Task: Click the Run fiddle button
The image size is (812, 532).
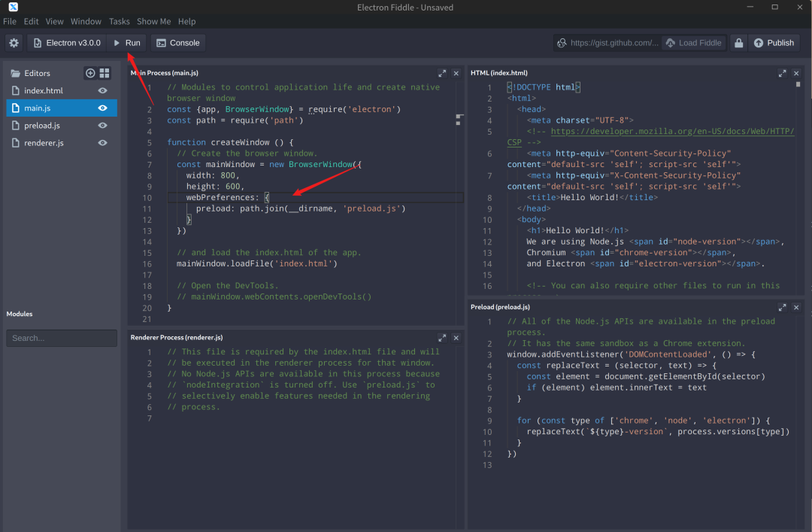Action: point(126,43)
